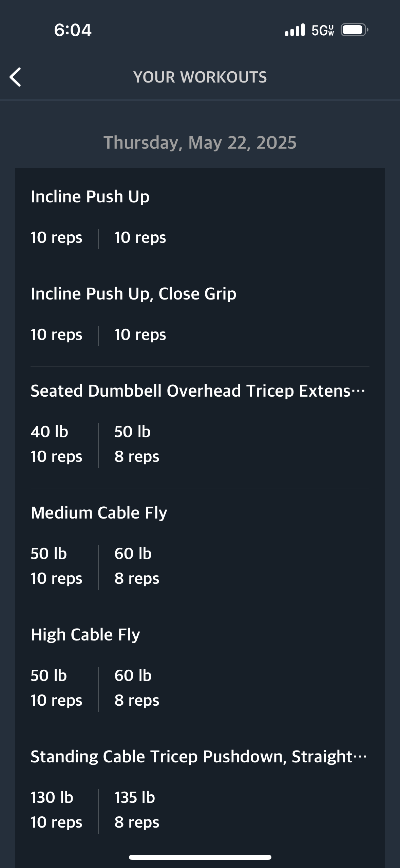
Task: Tap the 40 lb 10 reps set
Action: tap(56, 444)
